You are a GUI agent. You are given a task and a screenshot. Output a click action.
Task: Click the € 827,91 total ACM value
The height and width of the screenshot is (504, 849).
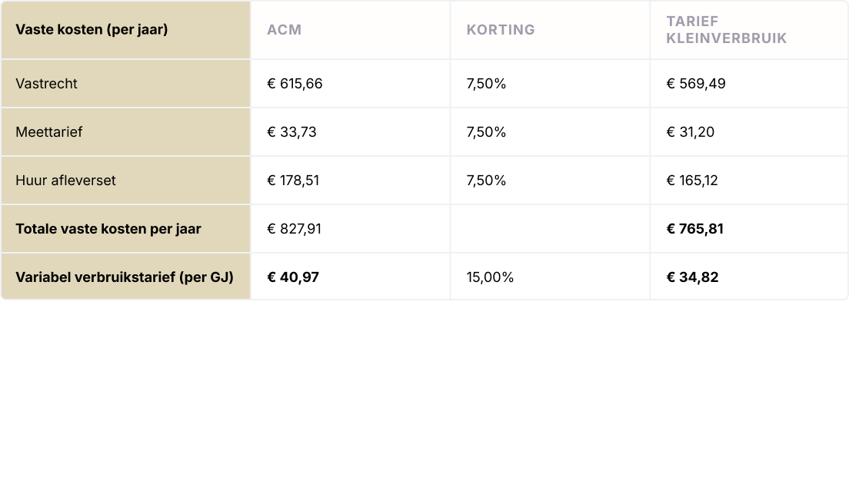(x=294, y=229)
